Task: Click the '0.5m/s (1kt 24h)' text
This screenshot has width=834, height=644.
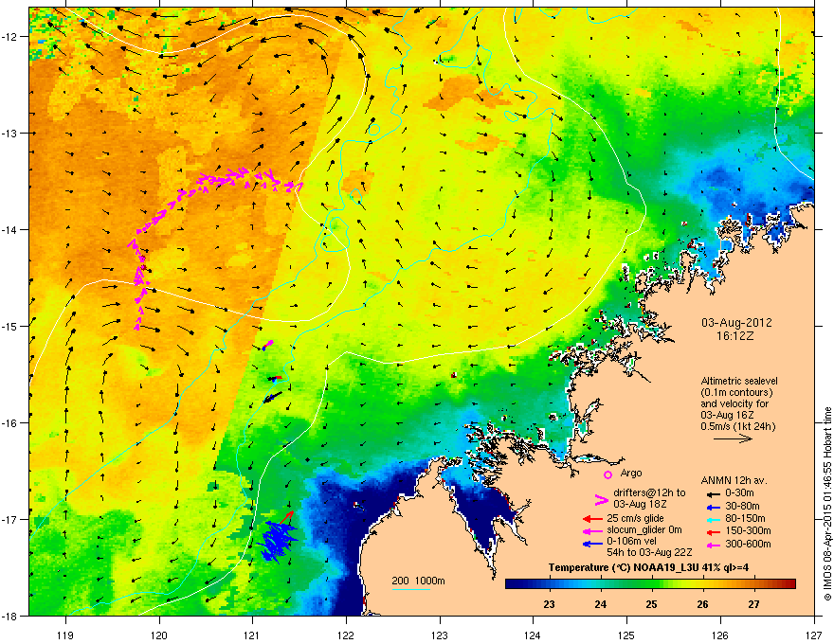Action: pyautogui.click(x=737, y=426)
